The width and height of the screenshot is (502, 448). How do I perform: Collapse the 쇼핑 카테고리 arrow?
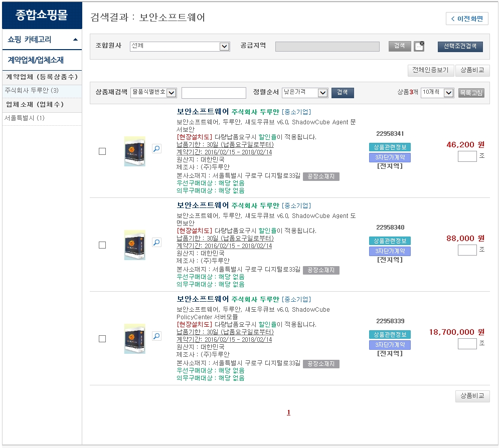pos(75,40)
